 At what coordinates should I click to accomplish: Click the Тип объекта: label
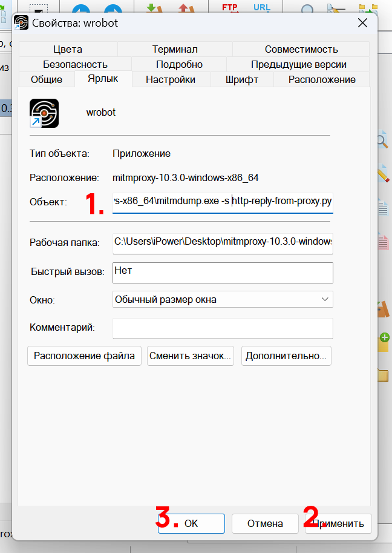click(x=59, y=154)
